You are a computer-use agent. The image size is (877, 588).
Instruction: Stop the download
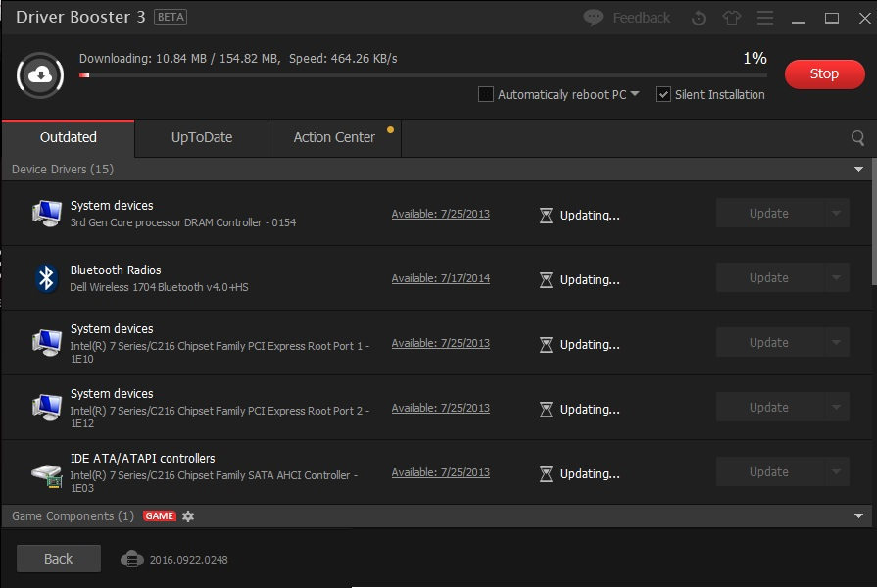824,73
